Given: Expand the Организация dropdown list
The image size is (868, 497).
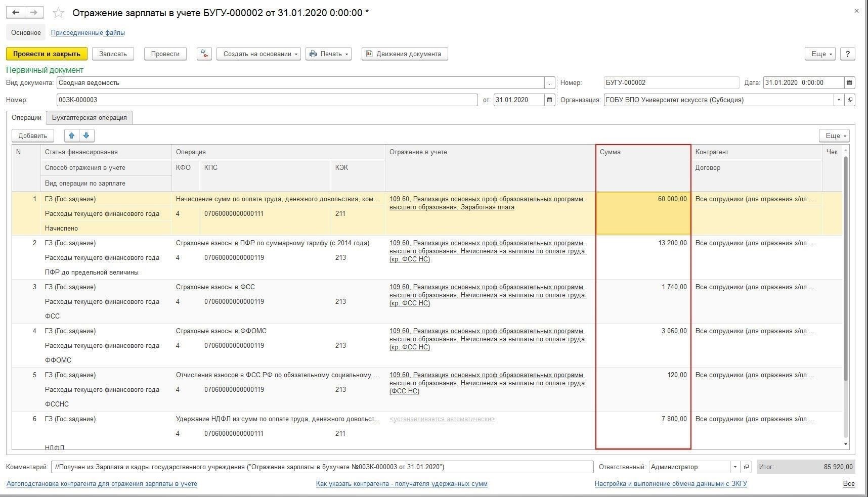Looking at the screenshot, I should pos(839,100).
